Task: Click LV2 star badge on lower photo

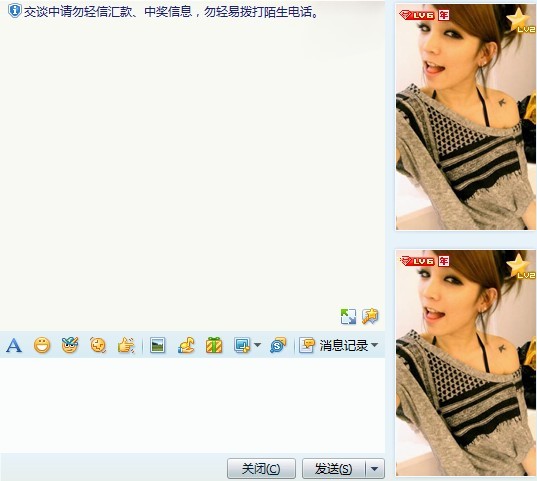Action: [520, 266]
